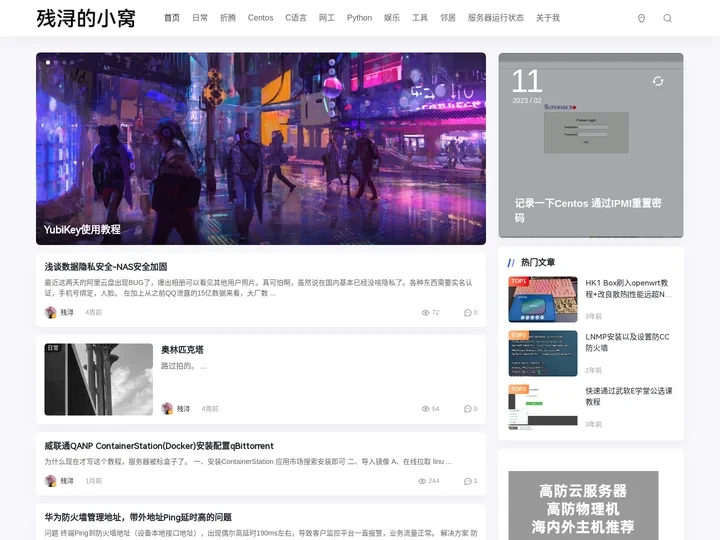Viewport: 720px width, 540px height.
Task: Go to 首页 in navigation
Action: tap(172, 18)
